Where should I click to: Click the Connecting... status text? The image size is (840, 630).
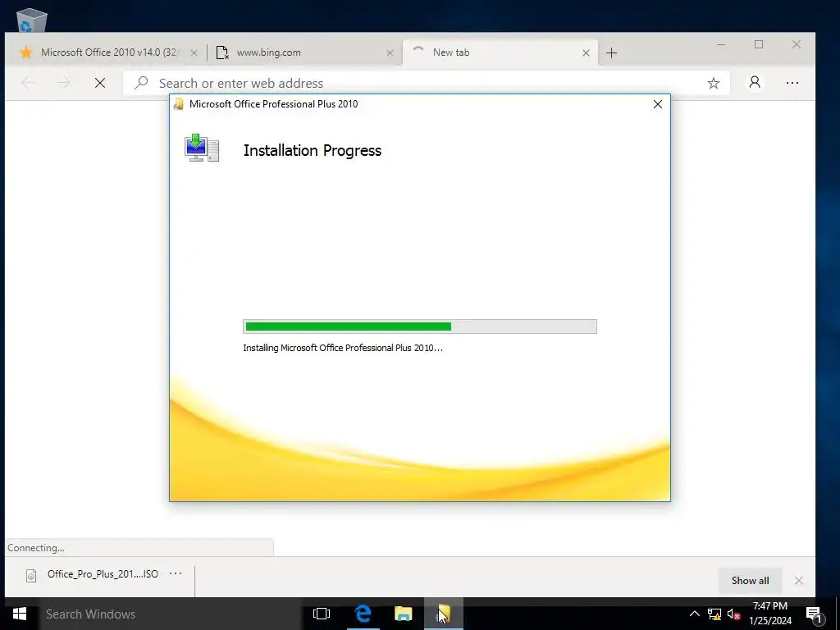point(36,548)
